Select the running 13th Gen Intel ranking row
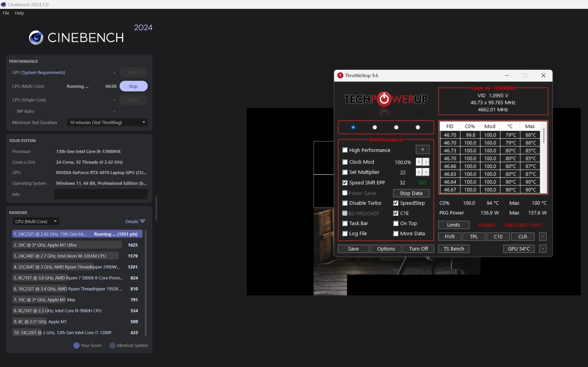Screen dimensions: 588x367 click(x=77, y=234)
